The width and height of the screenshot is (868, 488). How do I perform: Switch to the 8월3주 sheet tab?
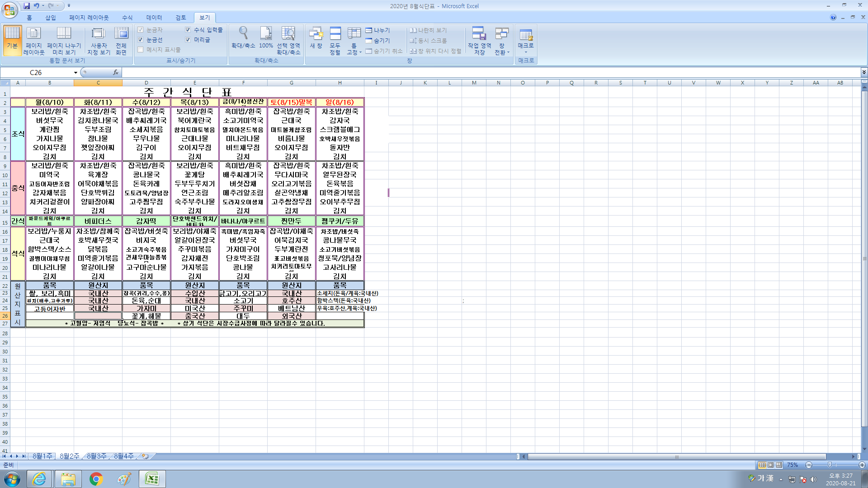pos(96,456)
